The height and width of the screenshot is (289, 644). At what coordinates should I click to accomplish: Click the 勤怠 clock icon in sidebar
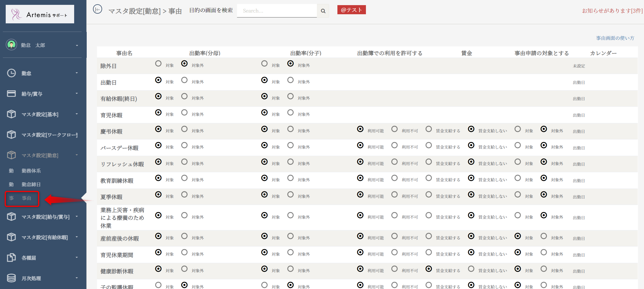pyautogui.click(x=11, y=73)
